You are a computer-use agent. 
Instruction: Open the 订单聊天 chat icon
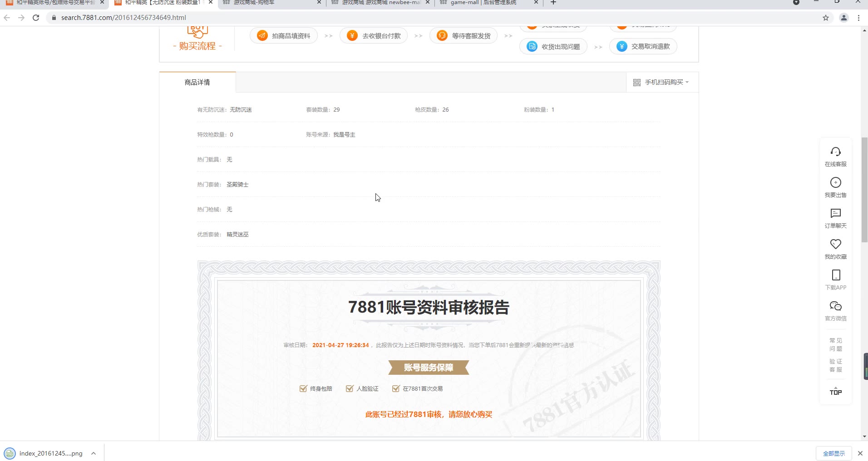(x=835, y=213)
